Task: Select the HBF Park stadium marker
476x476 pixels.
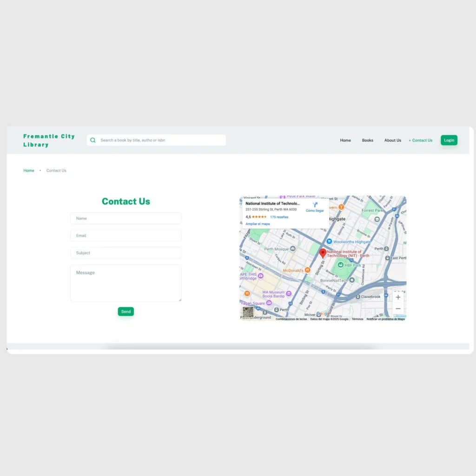Action: (x=340, y=265)
